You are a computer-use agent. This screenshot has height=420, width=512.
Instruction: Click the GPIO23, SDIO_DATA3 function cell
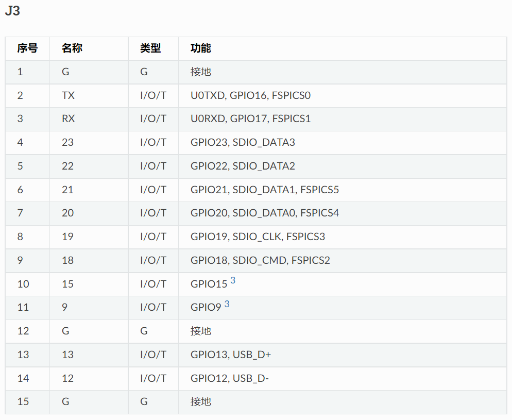[x=343, y=143]
